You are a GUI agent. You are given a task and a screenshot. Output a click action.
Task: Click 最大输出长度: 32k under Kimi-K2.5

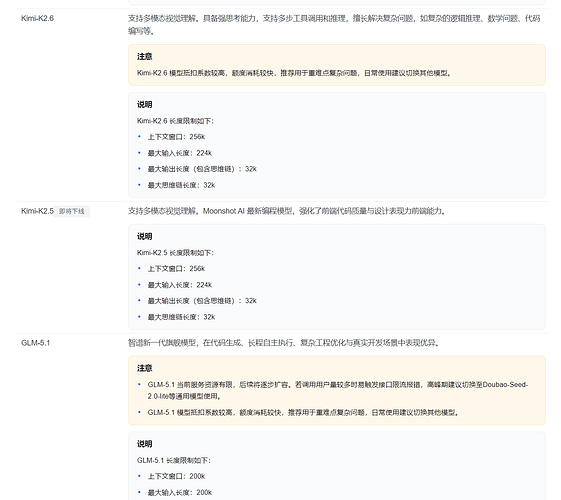tap(202, 301)
